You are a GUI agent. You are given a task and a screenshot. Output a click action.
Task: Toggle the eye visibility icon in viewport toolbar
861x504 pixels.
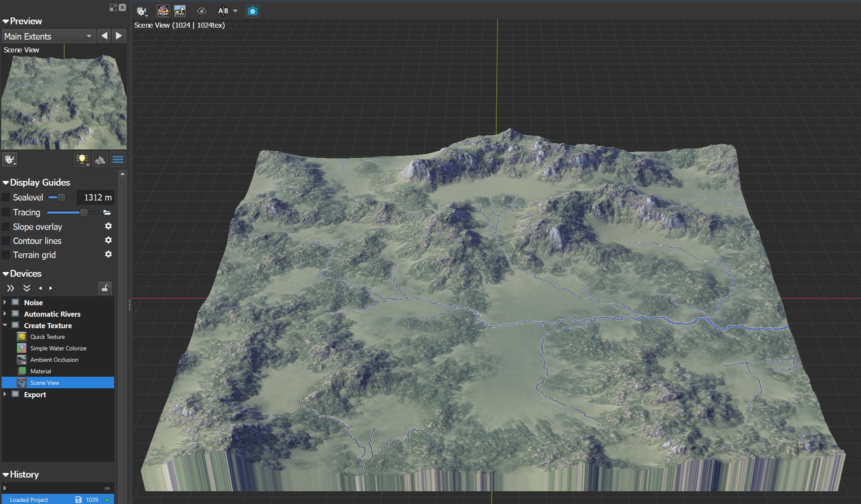click(x=201, y=11)
